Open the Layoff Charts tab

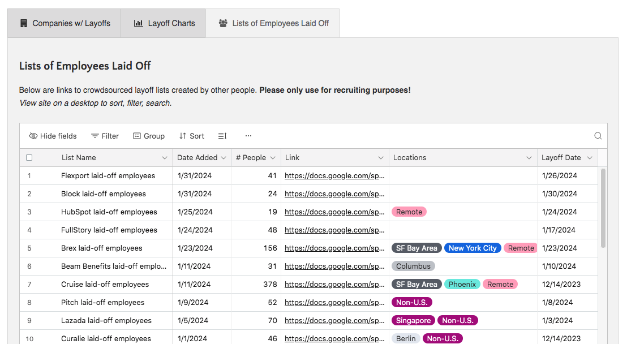pos(164,23)
